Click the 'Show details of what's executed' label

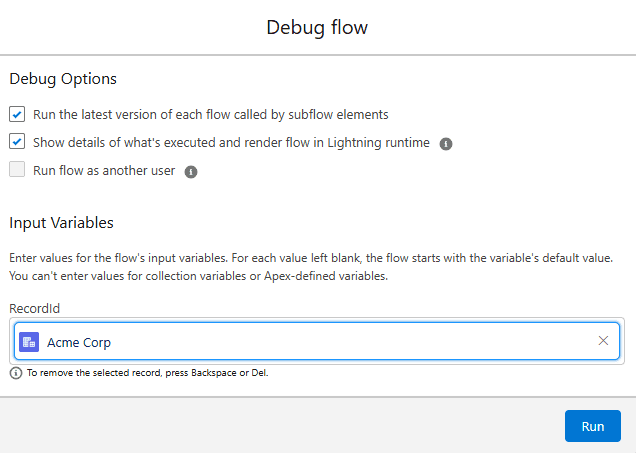[x=231, y=142]
